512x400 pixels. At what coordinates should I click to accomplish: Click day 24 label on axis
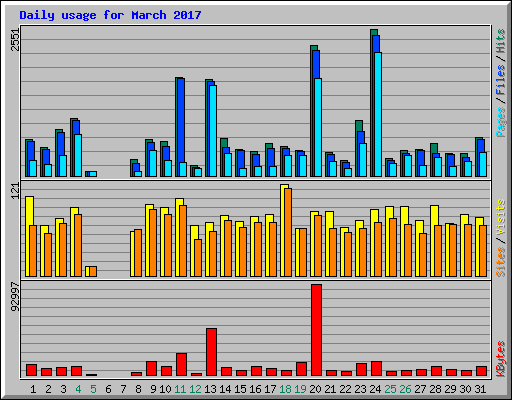375,389
